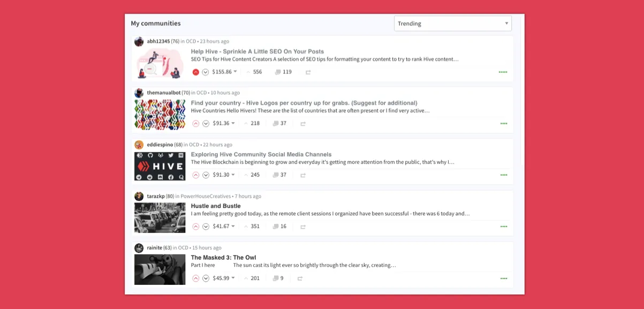Open green dots menu on rainite's post

point(504,278)
